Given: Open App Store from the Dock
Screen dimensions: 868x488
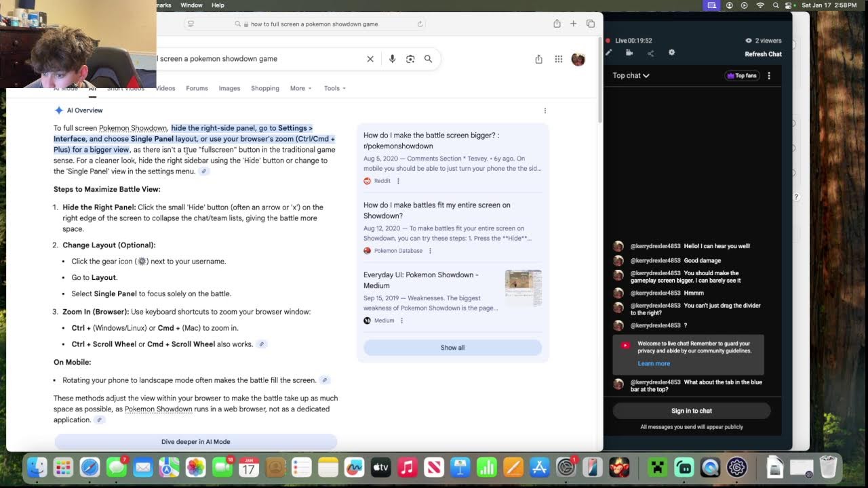Looking at the screenshot, I should [x=539, y=467].
